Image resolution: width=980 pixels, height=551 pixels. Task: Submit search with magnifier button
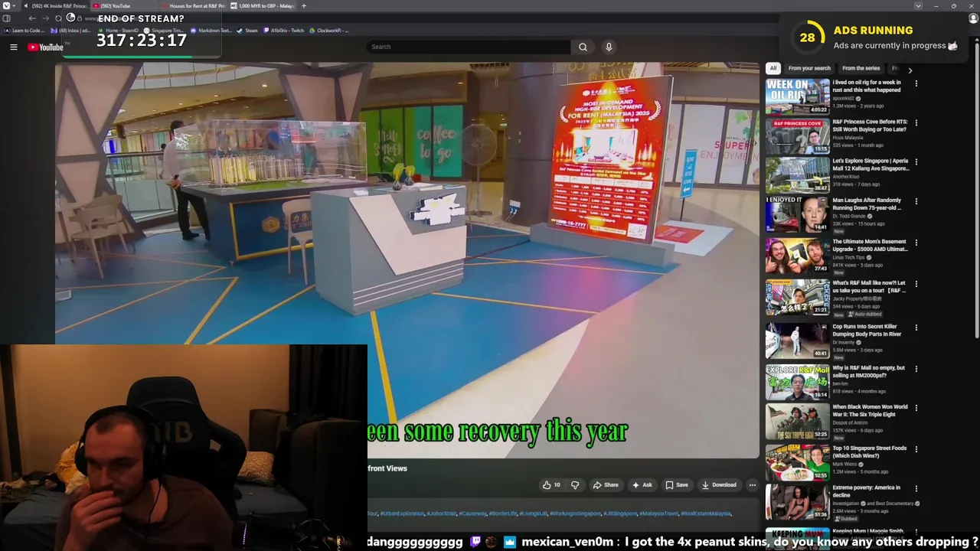pos(583,47)
